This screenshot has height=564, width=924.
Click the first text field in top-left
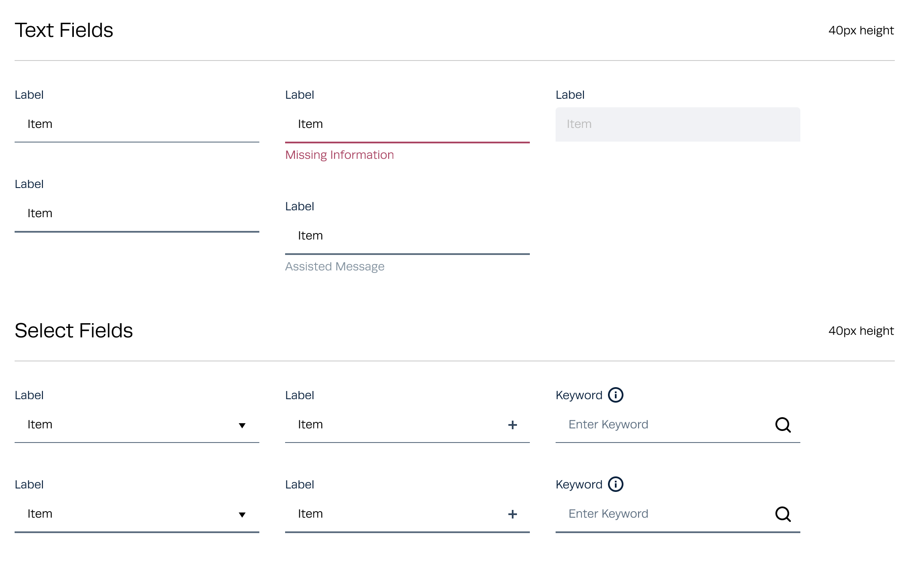pyautogui.click(x=137, y=124)
